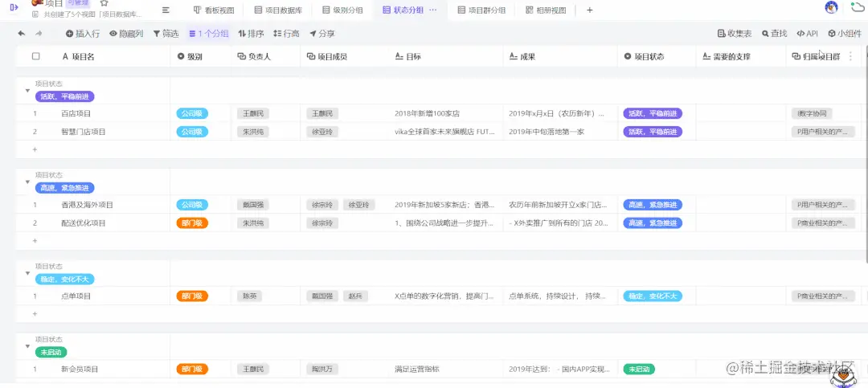Click the 负责人 column header
This screenshot has height=388, width=868.
coord(266,56)
